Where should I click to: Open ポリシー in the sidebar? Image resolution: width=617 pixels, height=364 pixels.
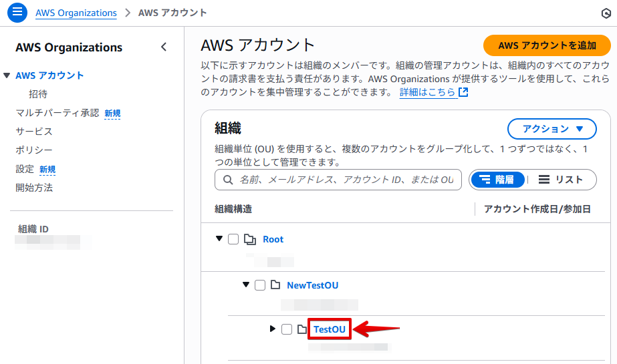34,150
